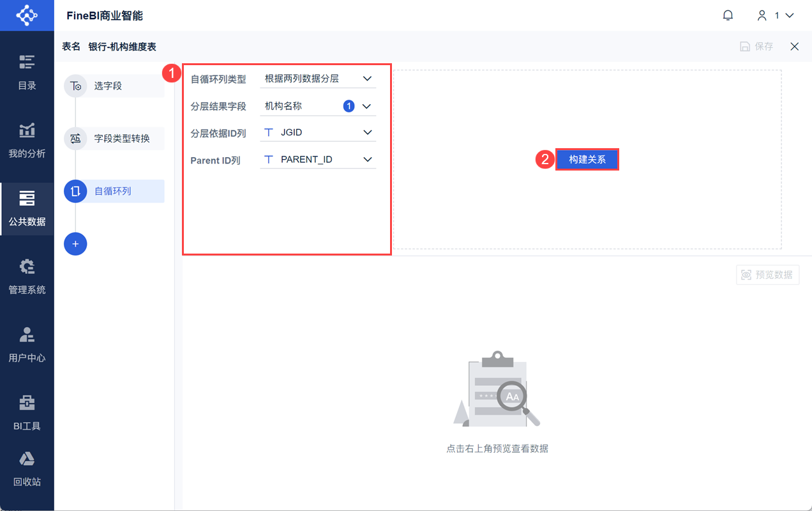The width and height of the screenshot is (812, 511).
Task: Click 构建关系 button
Action: [x=587, y=159]
